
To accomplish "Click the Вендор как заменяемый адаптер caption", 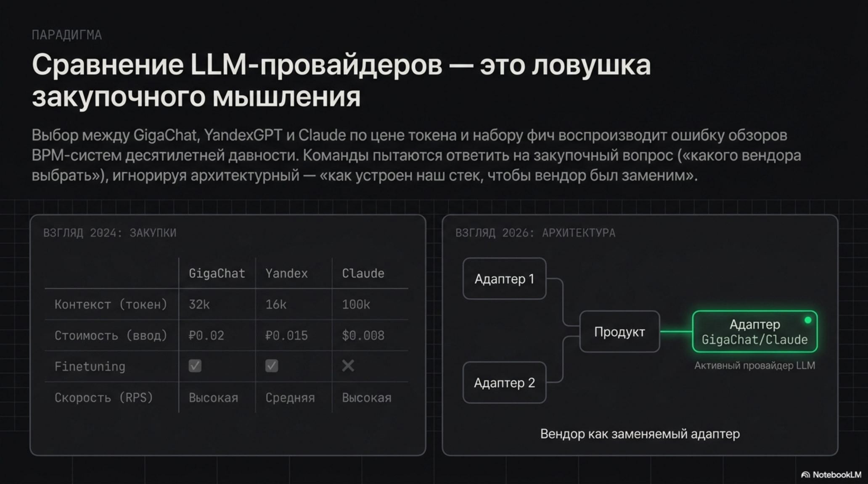I will tap(640, 434).
